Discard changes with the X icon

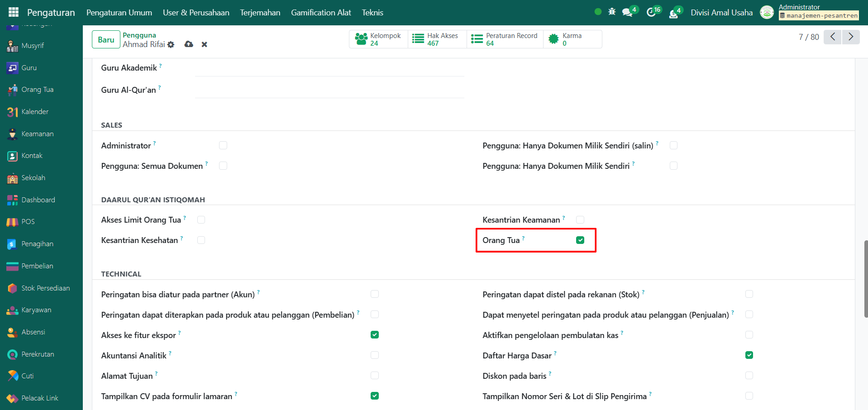(x=205, y=44)
